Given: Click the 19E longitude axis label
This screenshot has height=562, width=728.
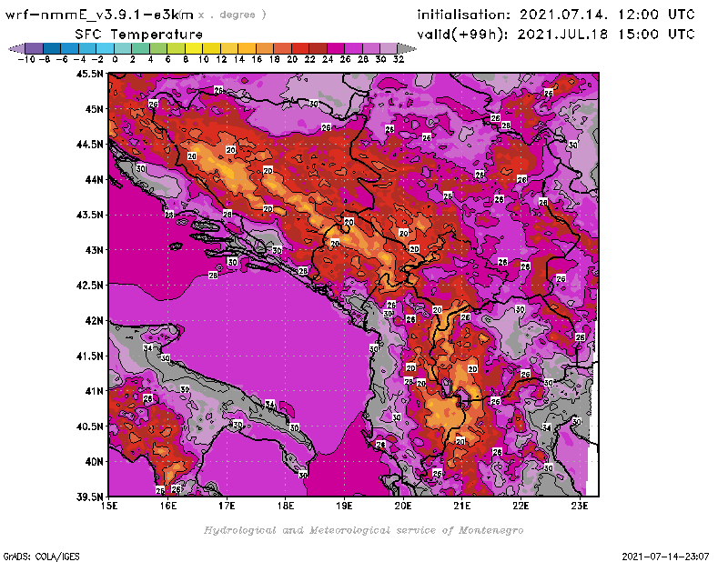Looking at the screenshot, I should click(345, 506).
